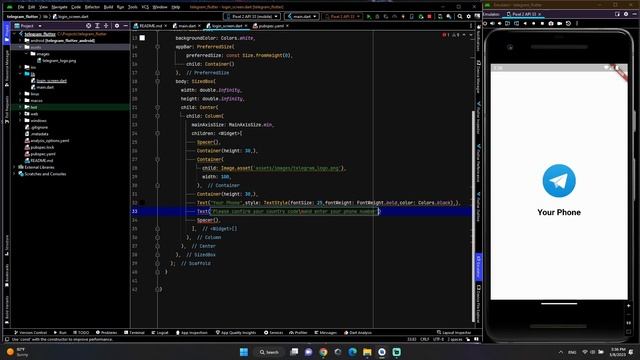
Task: Click 'Your Phone' text in emulator
Action: coord(559,212)
